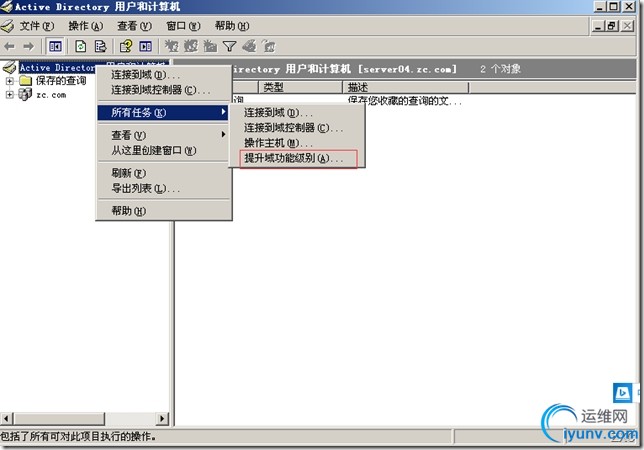Choose 从这里创建窗口(W) in context menu

(163, 151)
